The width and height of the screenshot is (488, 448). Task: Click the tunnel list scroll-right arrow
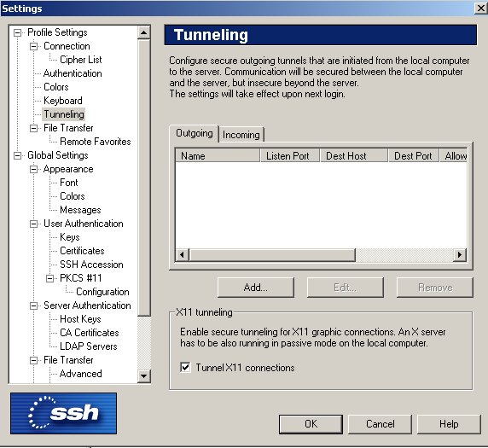[x=460, y=255]
